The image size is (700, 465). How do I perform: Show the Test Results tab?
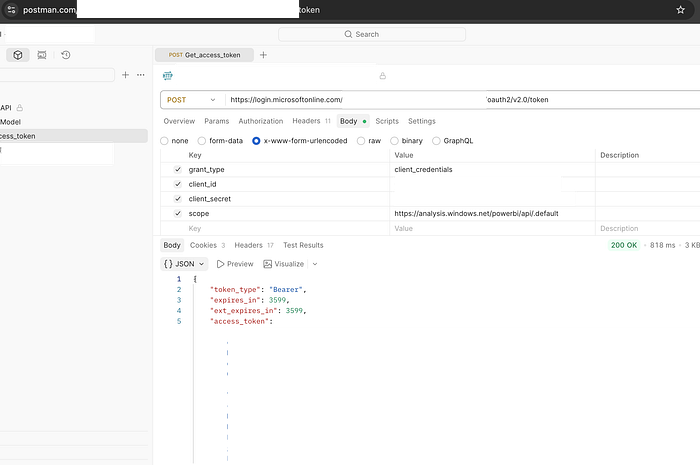tap(303, 245)
